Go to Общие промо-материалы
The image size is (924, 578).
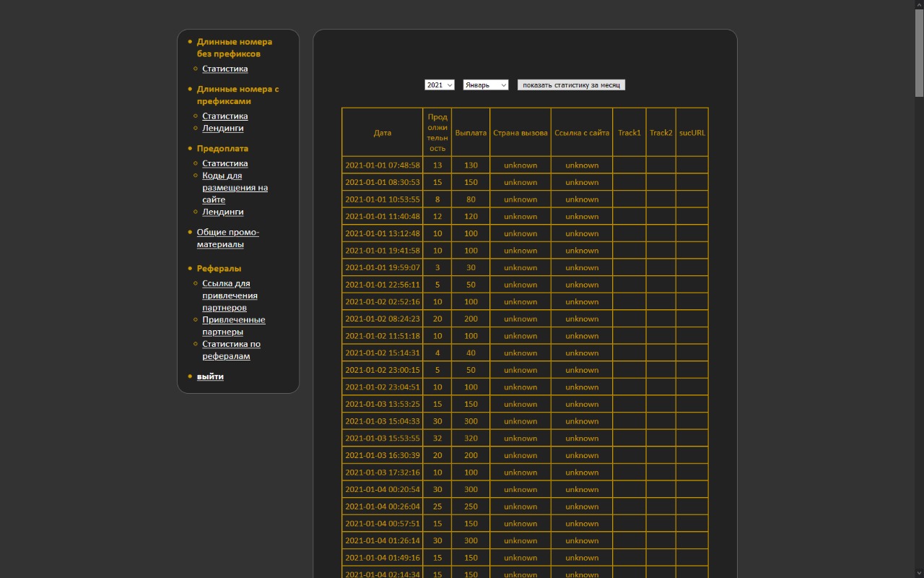227,238
